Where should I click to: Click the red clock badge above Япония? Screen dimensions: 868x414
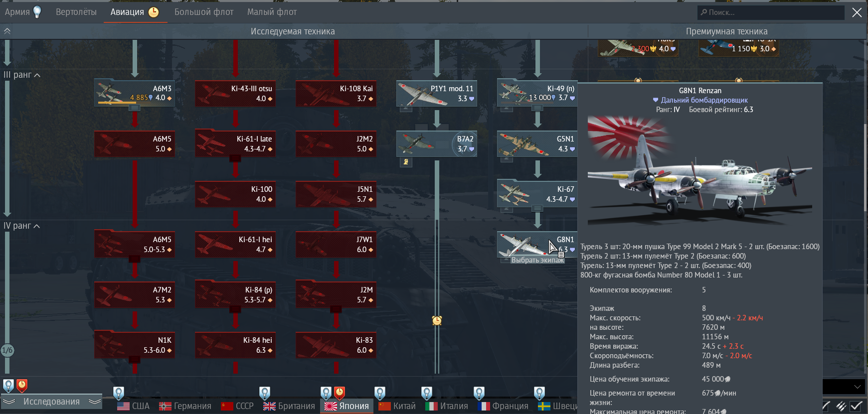(339, 393)
